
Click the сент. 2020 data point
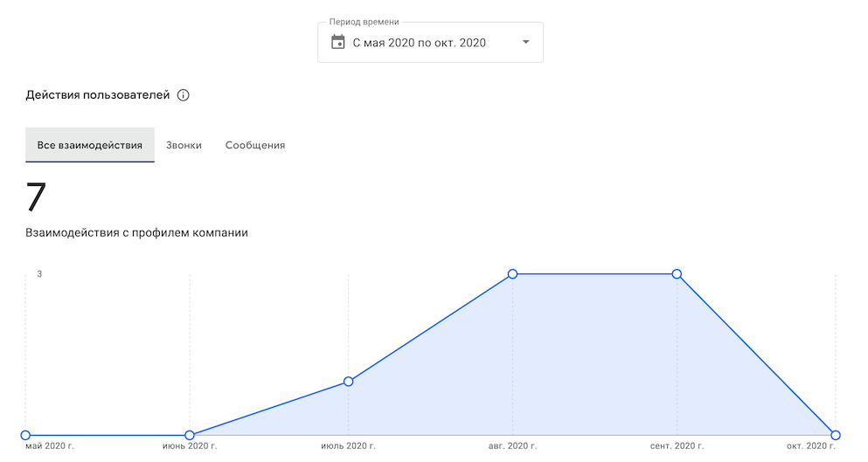click(677, 274)
